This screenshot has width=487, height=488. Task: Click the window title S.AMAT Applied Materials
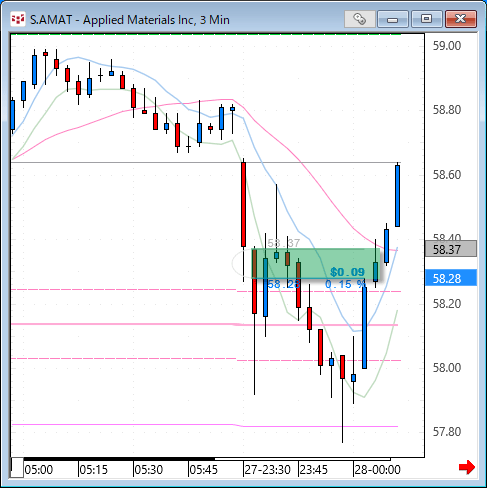pyautogui.click(x=130, y=20)
